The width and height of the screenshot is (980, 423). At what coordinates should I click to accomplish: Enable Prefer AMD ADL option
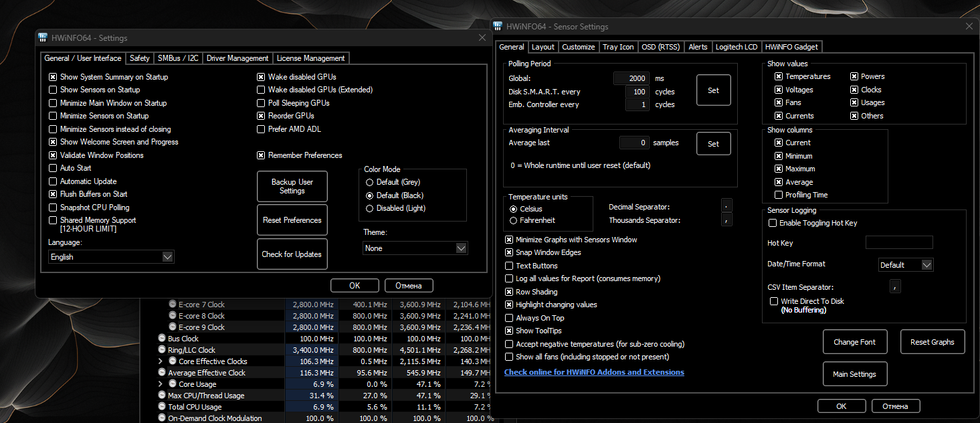(x=262, y=129)
